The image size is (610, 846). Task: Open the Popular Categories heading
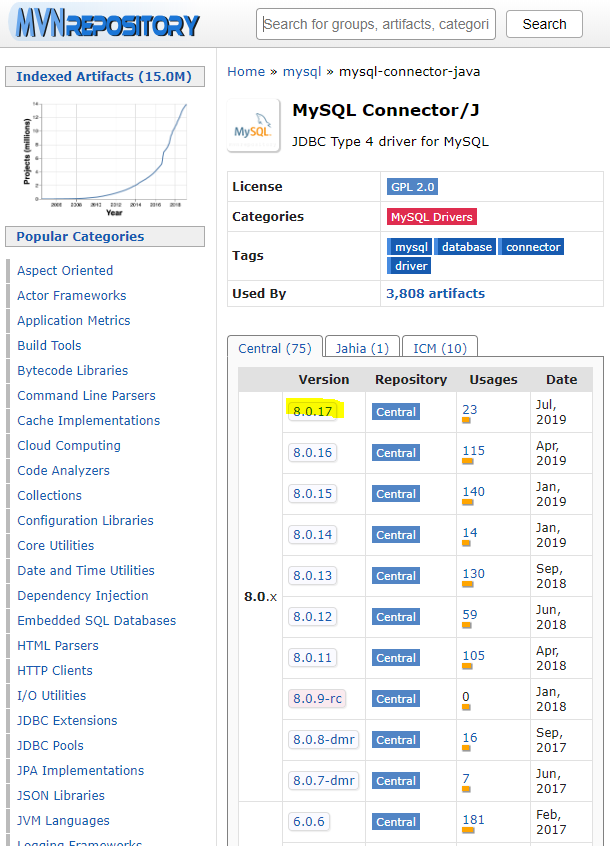pyautogui.click(x=80, y=236)
